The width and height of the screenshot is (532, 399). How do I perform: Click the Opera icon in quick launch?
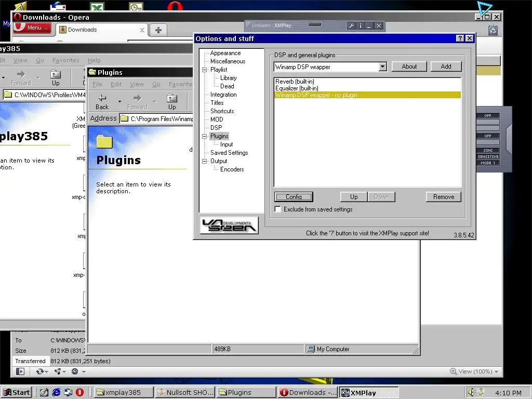[x=79, y=392]
